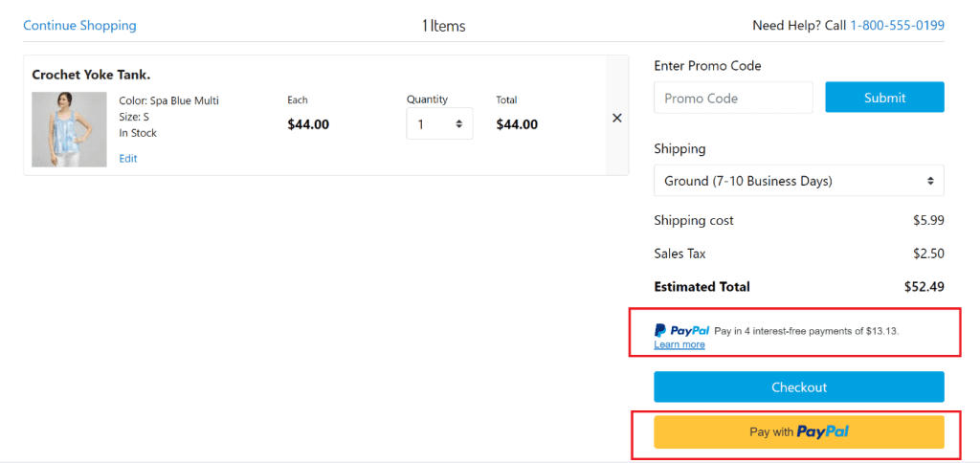Edit the Crochet Yoke Tank item
Image resolution: width=980 pixels, height=463 pixels.
pos(128,159)
